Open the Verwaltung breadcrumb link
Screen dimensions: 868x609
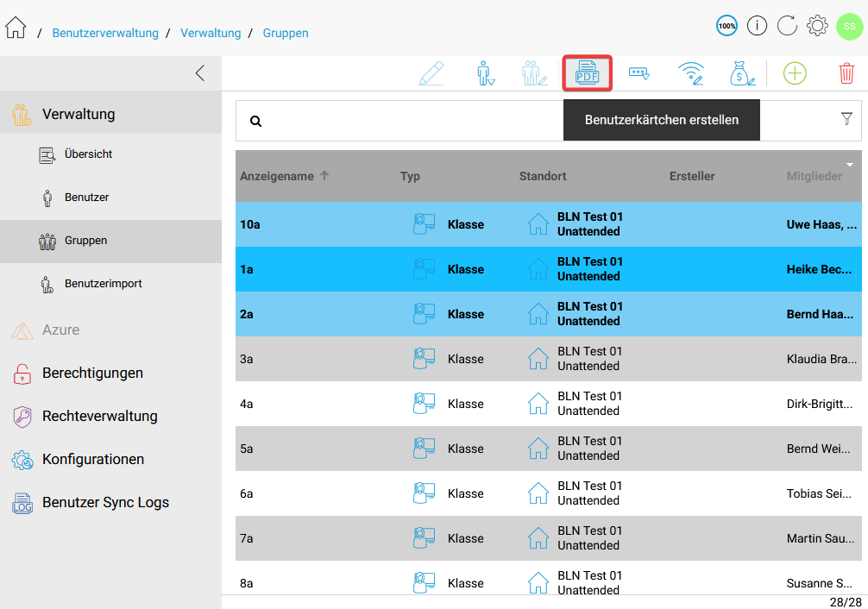click(211, 34)
